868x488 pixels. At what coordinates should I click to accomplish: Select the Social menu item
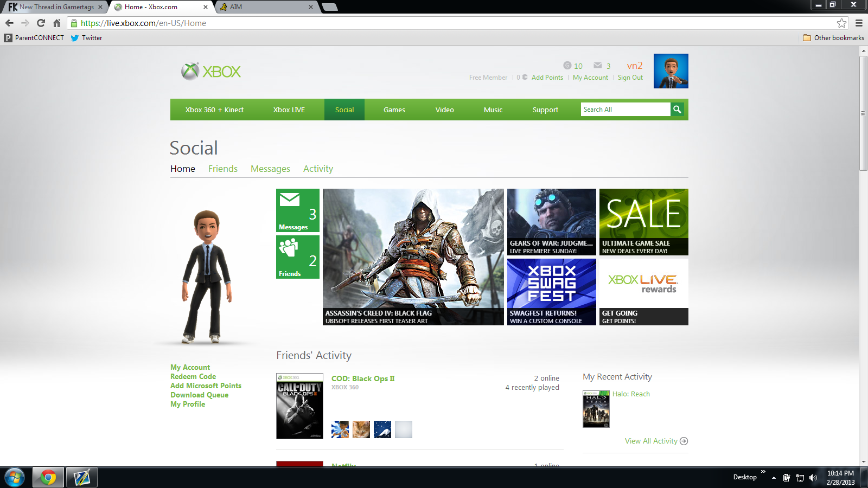point(344,110)
